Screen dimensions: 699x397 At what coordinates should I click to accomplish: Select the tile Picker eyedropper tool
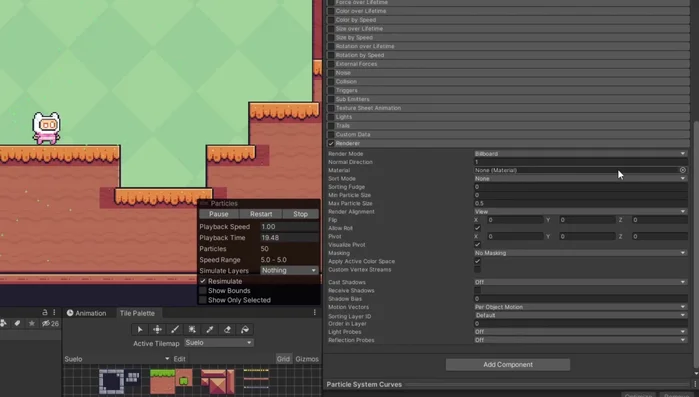click(210, 330)
